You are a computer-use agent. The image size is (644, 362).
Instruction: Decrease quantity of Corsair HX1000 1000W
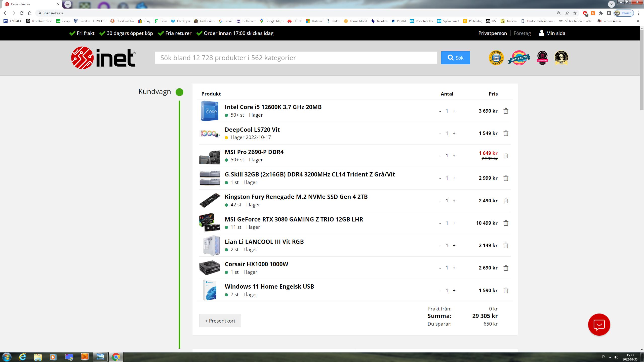440,268
